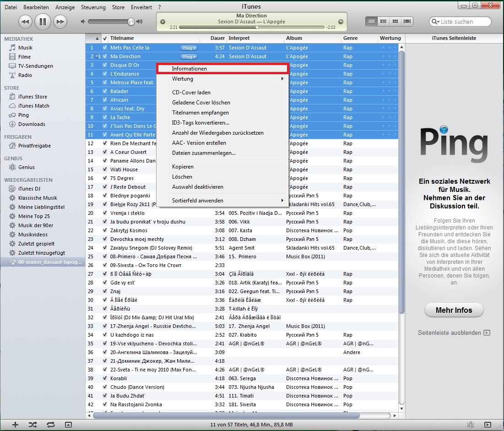Open Ping dropdown for Mets Pas Celle la

tap(189, 48)
